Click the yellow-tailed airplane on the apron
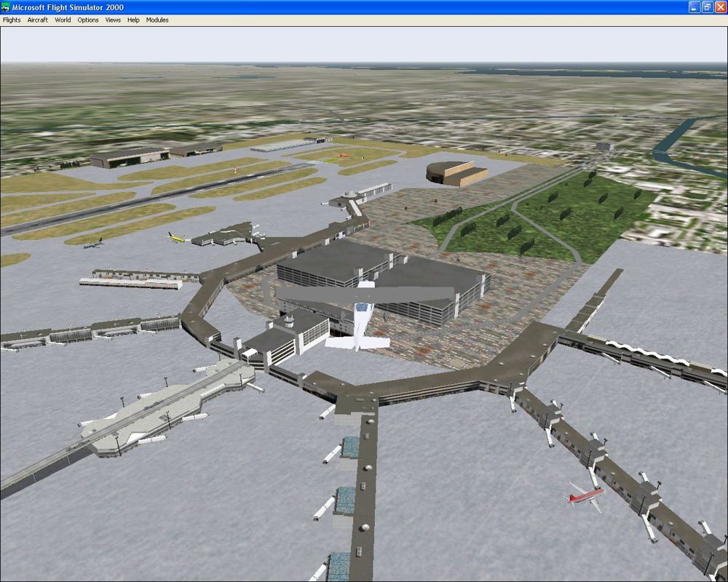Image resolution: width=728 pixels, height=582 pixels. (x=177, y=237)
